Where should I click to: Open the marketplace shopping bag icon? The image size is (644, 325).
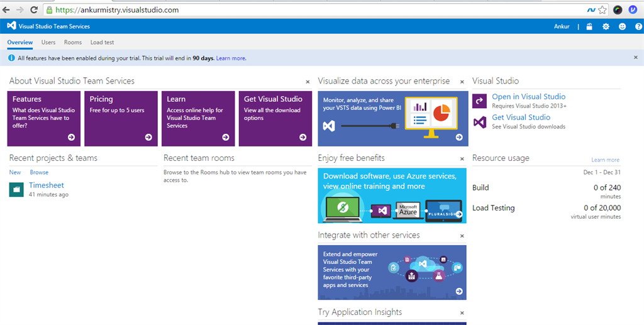click(x=589, y=26)
